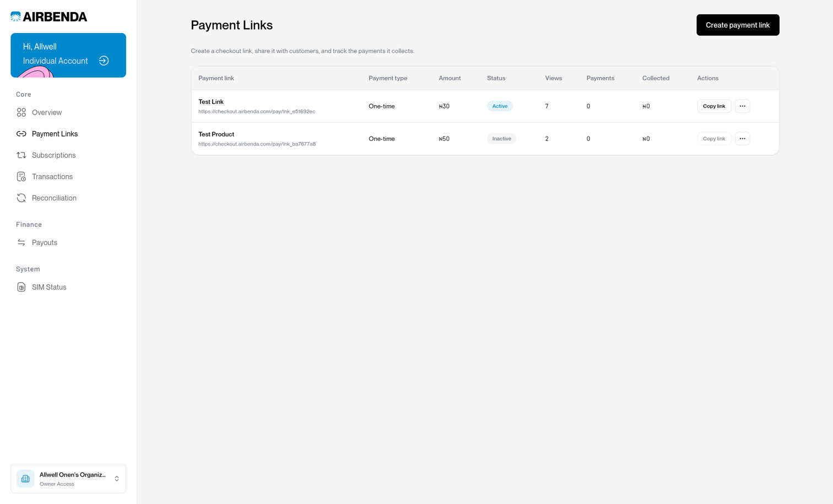Open more actions for Test Link
Image resolution: width=833 pixels, height=504 pixels.
tap(742, 106)
